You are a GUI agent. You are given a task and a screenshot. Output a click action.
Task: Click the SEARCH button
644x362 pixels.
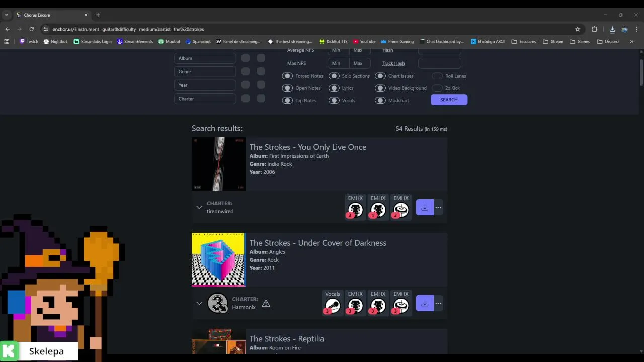pos(449,100)
